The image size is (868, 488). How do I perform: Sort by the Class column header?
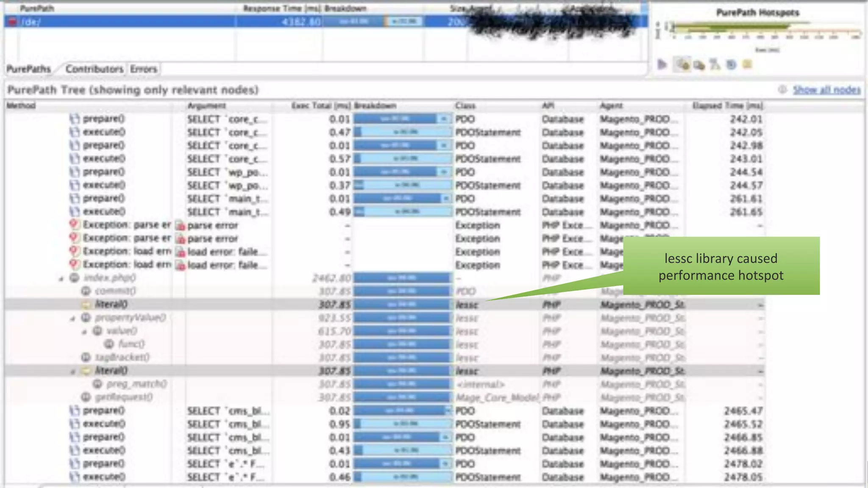[465, 105]
